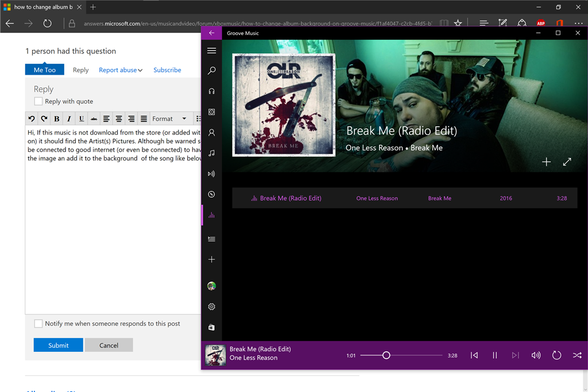Undo in reply editor toolbar
588x392 pixels.
(x=32, y=118)
